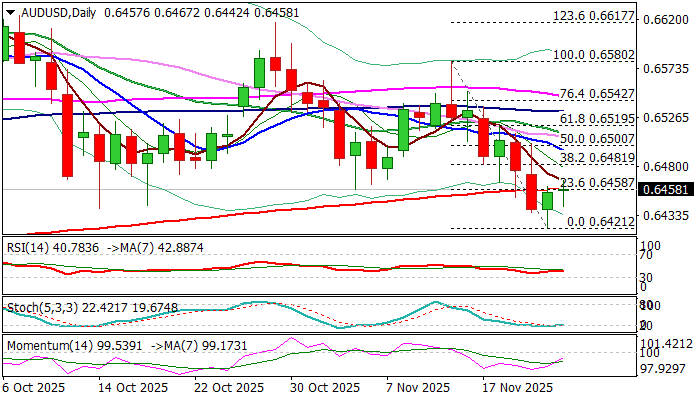Click the 23.6 0.64587 Fibonacci label
700x400 pixels.
[x=597, y=181]
